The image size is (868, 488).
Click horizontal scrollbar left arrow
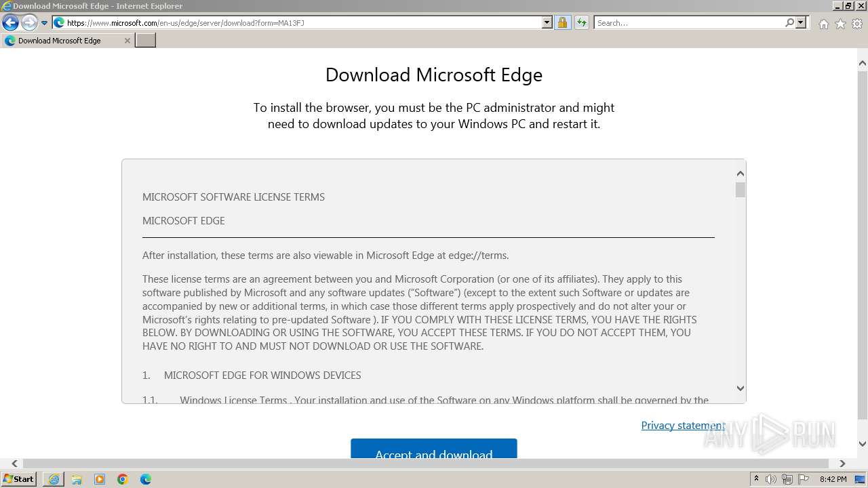pos(15,464)
